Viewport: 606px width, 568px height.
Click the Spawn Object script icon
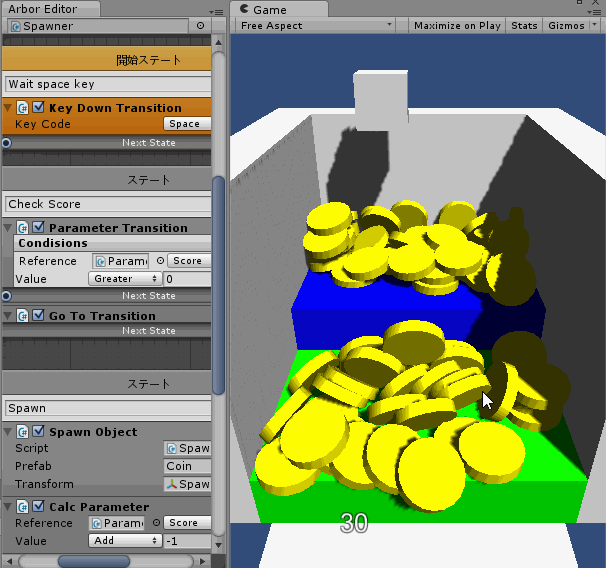pos(23,432)
